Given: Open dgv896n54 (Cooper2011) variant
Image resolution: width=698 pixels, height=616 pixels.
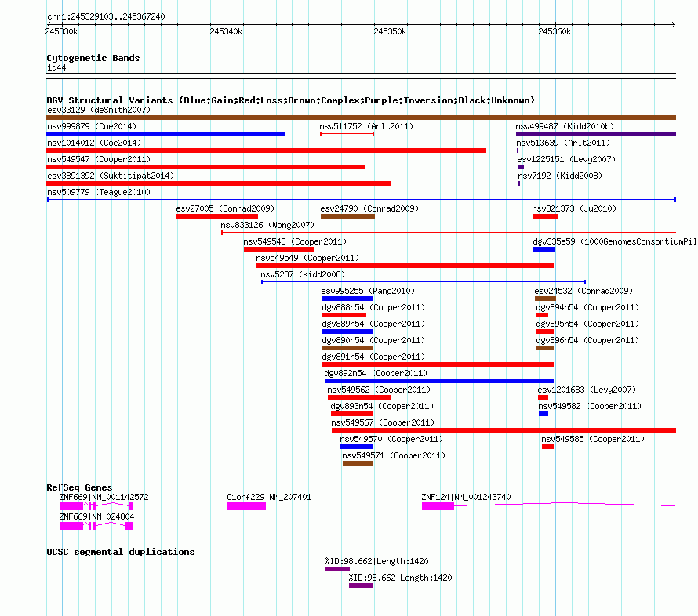Looking at the screenshot, I should (x=545, y=348).
